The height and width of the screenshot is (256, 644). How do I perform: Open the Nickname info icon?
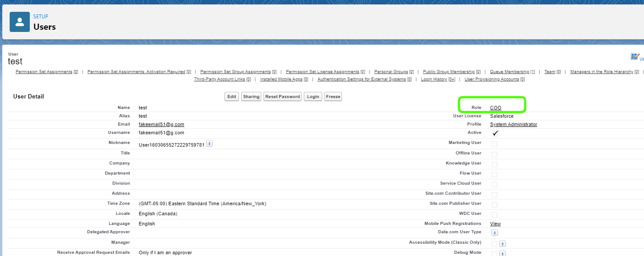click(210, 144)
